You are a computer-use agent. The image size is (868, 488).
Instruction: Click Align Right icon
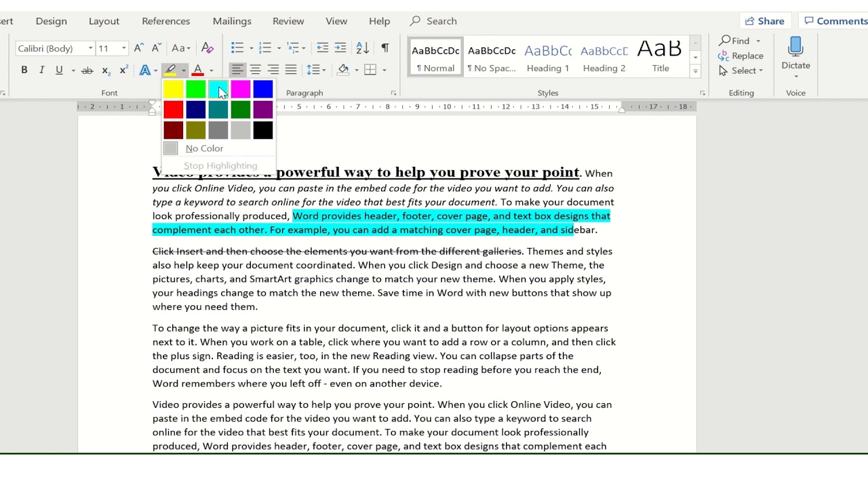[x=273, y=70]
